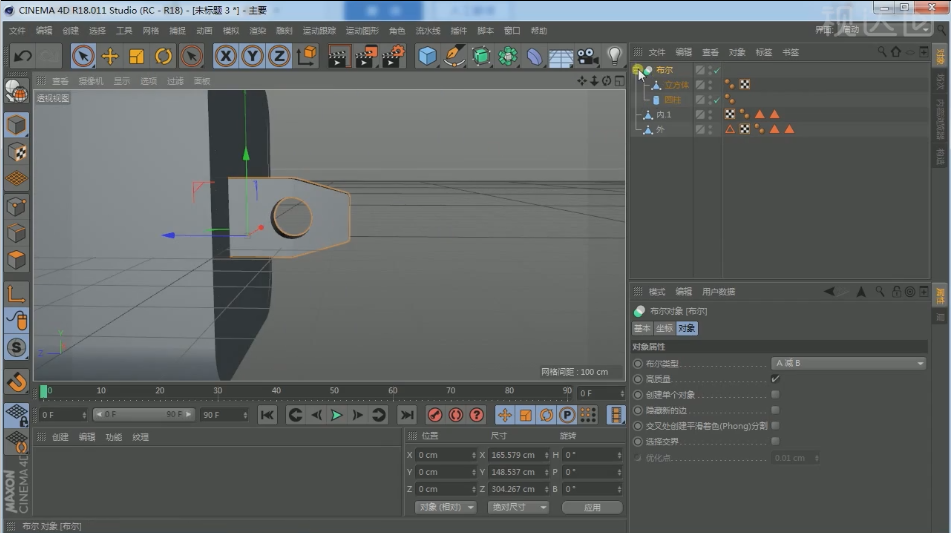Select the 外 object in the tree
The width and height of the screenshot is (951, 533).
click(660, 129)
